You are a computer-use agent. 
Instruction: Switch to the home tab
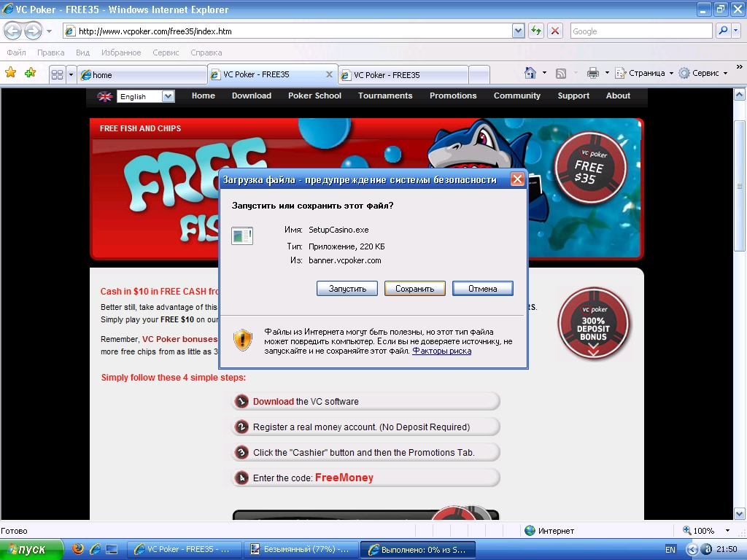tap(142, 75)
